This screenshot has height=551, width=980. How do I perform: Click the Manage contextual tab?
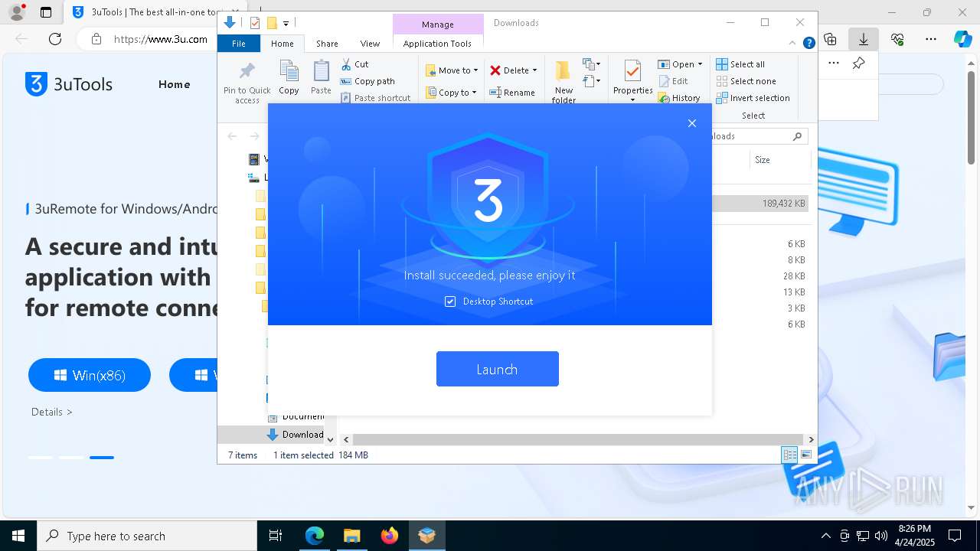pyautogui.click(x=438, y=24)
